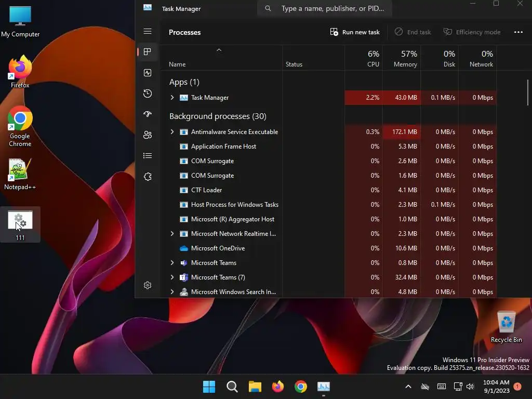Select the COM Surrogate row using 2.6 MB
This screenshot has height=399, width=532.
[x=328, y=161]
